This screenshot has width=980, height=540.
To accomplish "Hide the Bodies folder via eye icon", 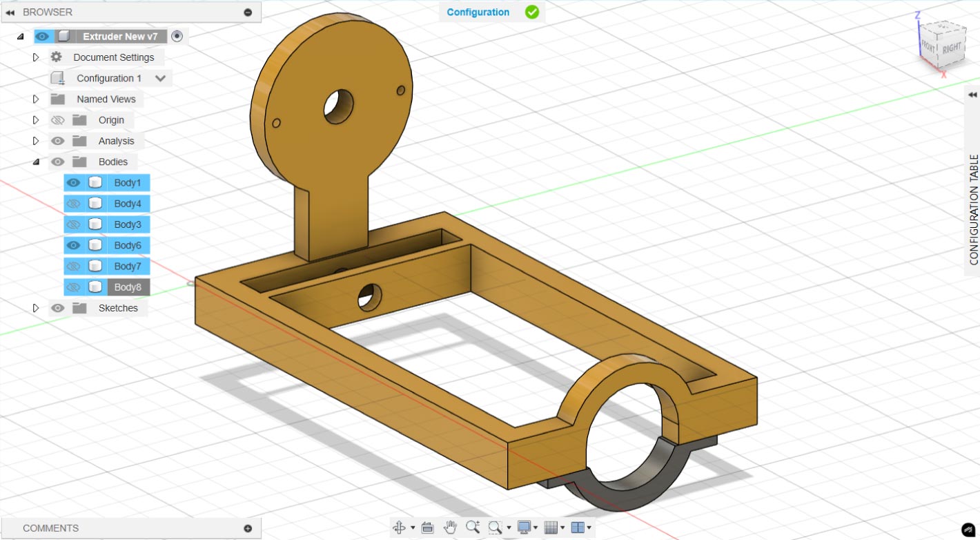I will tap(58, 162).
